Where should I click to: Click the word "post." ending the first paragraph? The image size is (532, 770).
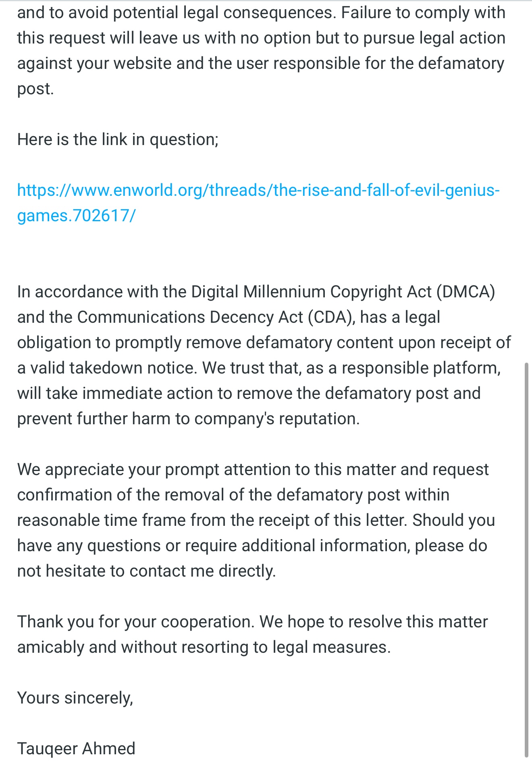tap(35, 89)
